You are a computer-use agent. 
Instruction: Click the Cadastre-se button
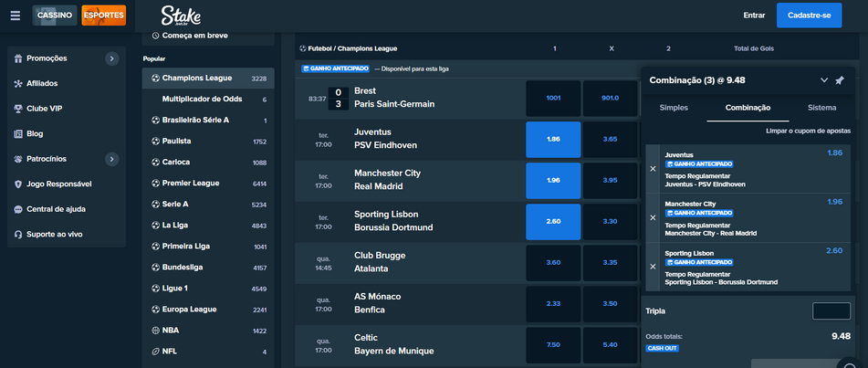(x=809, y=16)
